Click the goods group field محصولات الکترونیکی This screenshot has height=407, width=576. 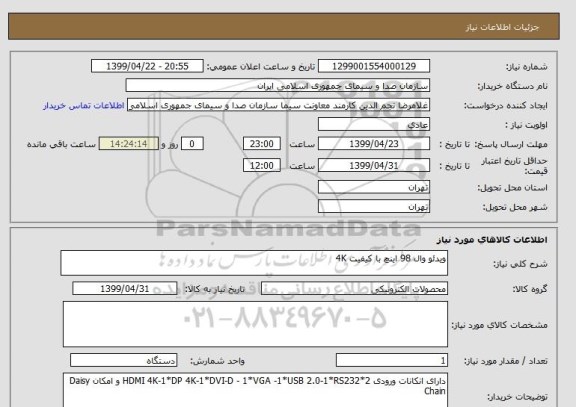354,288
